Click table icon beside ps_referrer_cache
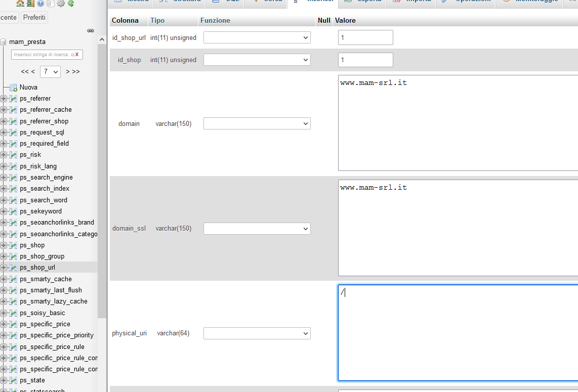This screenshot has width=578, height=392. (13, 109)
